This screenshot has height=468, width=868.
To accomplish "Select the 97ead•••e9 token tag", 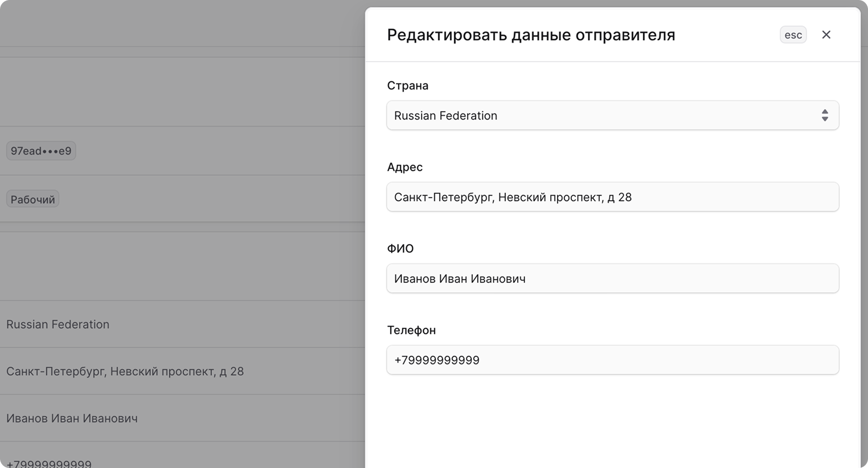I will 41,151.
